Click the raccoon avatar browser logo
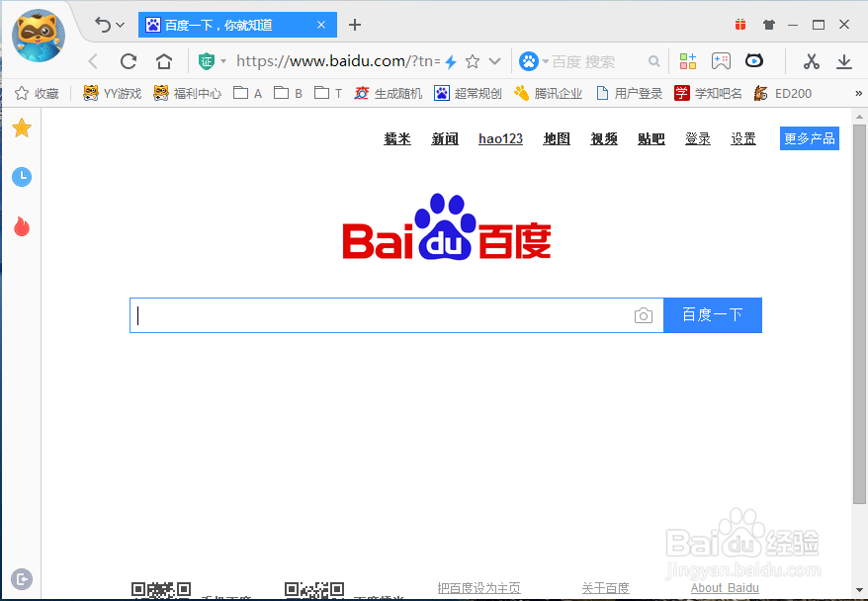The height and width of the screenshot is (601, 868). [x=39, y=36]
